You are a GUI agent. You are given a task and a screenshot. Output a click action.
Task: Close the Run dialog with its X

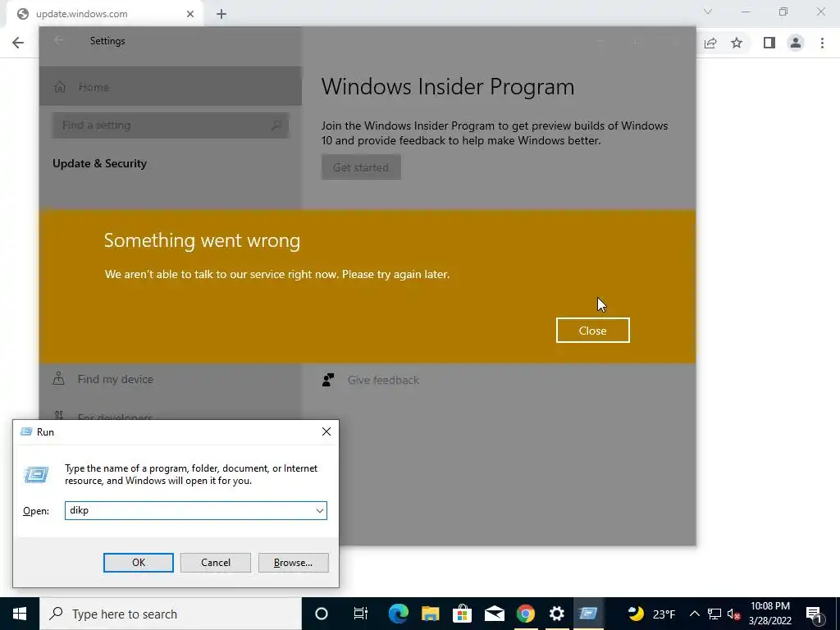pyautogui.click(x=326, y=431)
